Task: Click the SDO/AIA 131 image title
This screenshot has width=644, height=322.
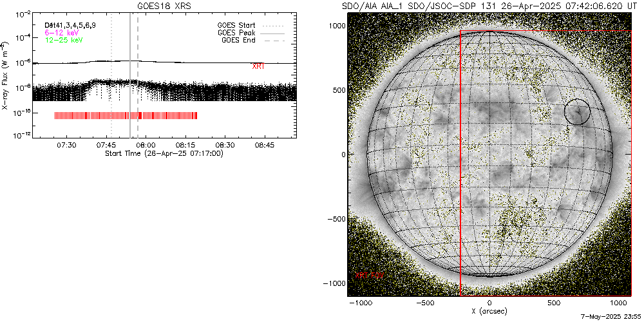Action: tap(489, 6)
